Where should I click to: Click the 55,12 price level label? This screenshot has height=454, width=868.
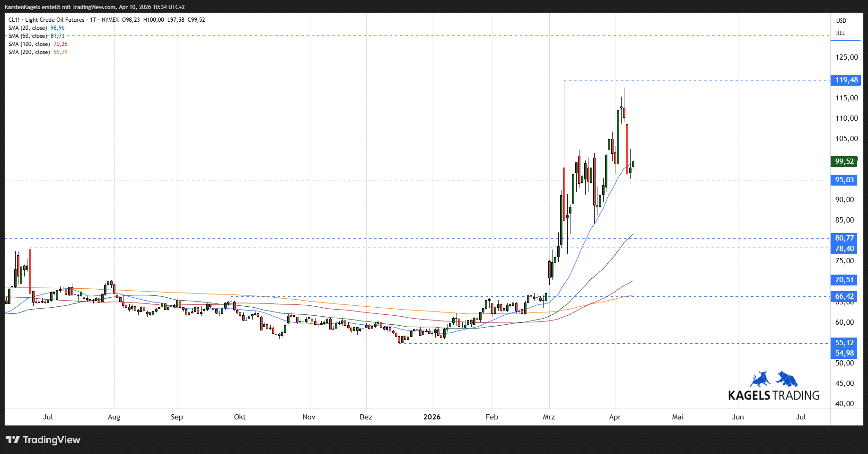[844, 343]
